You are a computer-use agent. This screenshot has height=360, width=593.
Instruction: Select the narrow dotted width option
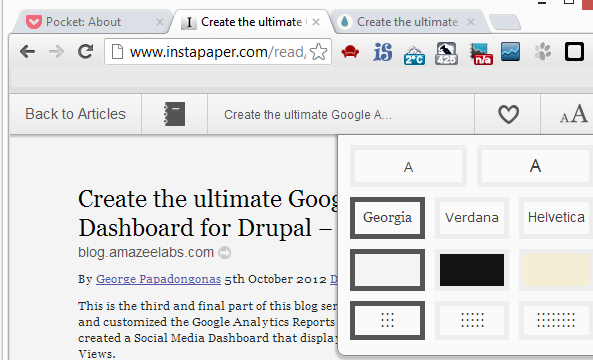pyautogui.click(x=387, y=320)
